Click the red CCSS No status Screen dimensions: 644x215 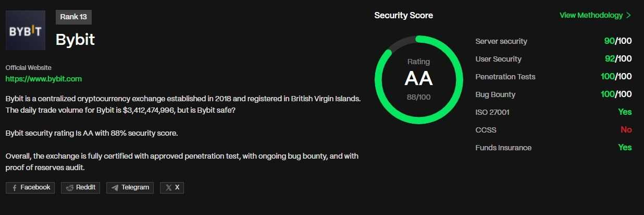pos(626,130)
